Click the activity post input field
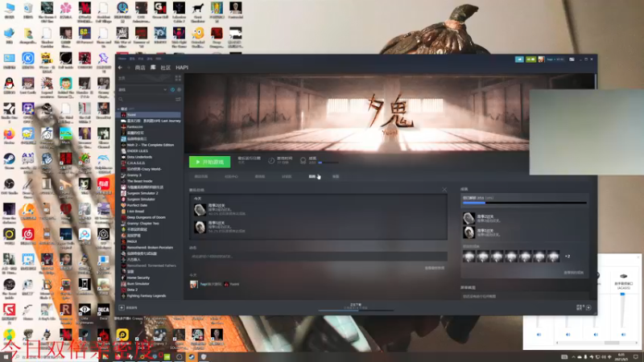644x362 pixels. click(x=318, y=257)
